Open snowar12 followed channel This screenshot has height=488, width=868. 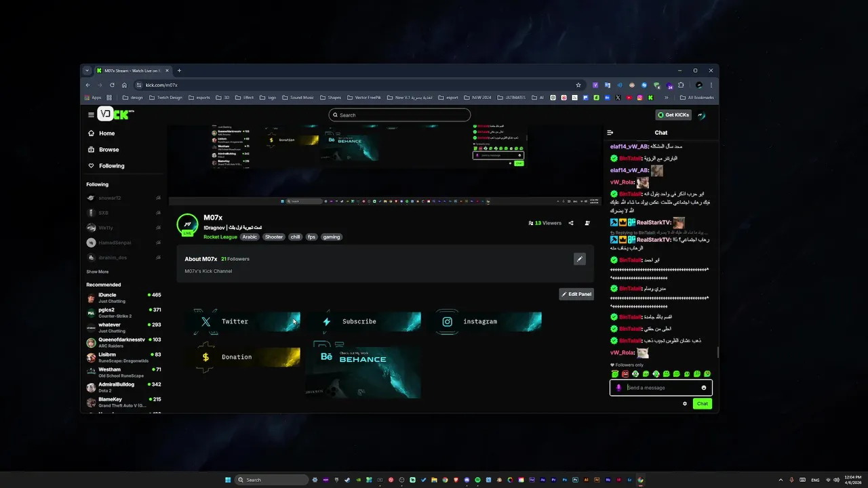(124, 198)
